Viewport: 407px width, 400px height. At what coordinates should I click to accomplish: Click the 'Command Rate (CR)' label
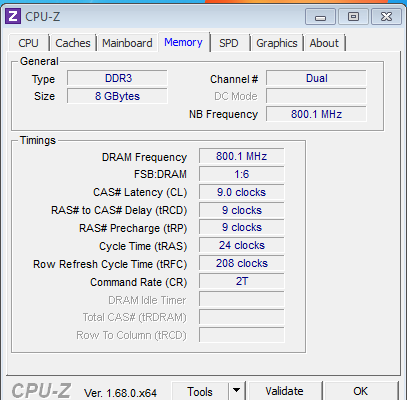[x=139, y=283]
